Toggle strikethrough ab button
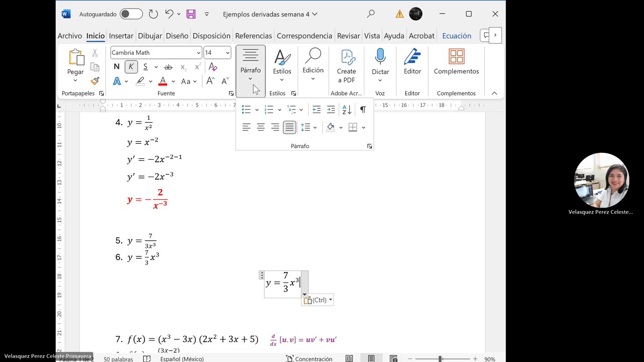Screen dimensions: 644x362 tap(168, 67)
